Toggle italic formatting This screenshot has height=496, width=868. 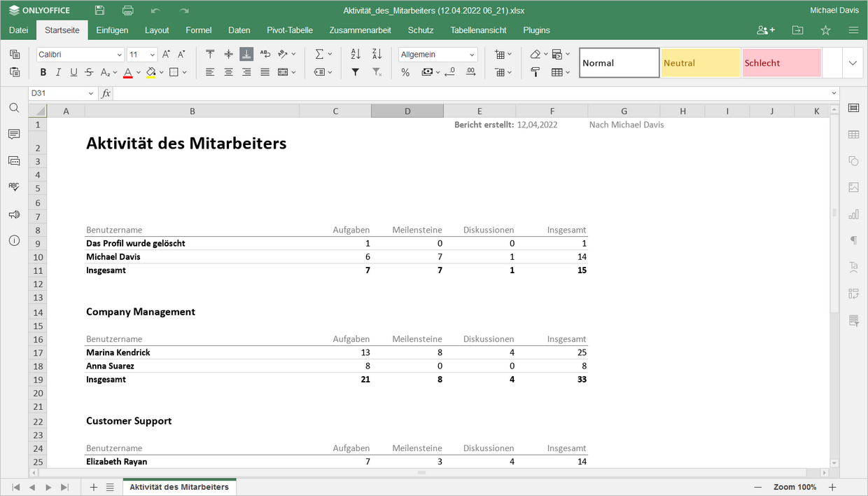pyautogui.click(x=58, y=72)
